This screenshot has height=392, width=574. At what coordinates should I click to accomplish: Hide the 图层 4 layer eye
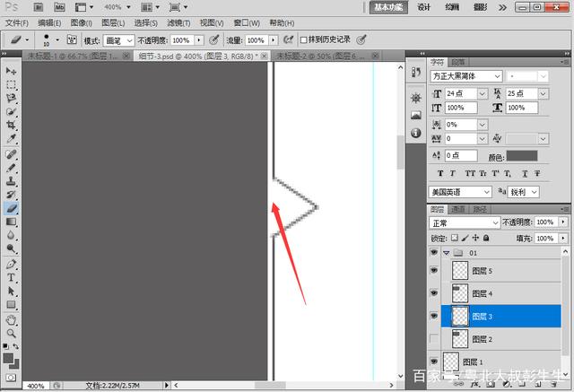click(x=434, y=293)
